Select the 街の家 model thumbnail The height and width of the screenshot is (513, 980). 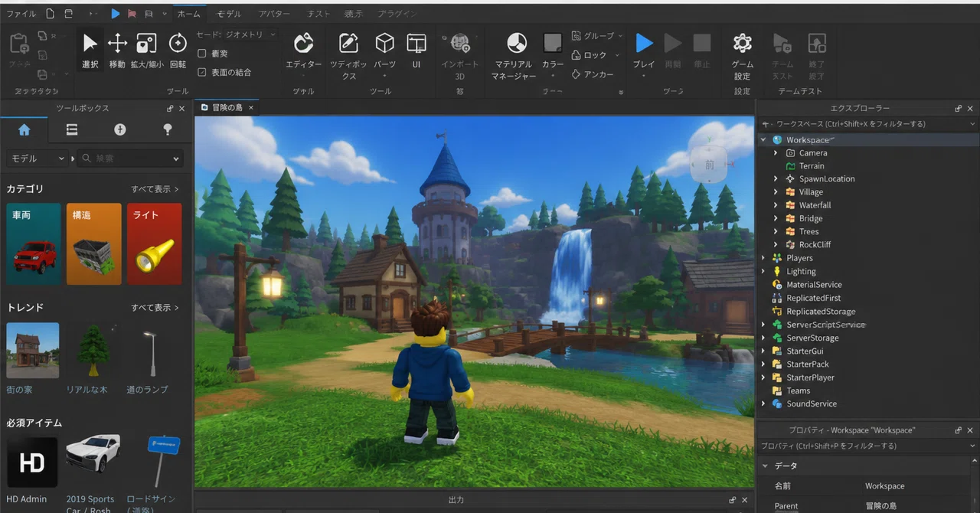pyautogui.click(x=33, y=351)
